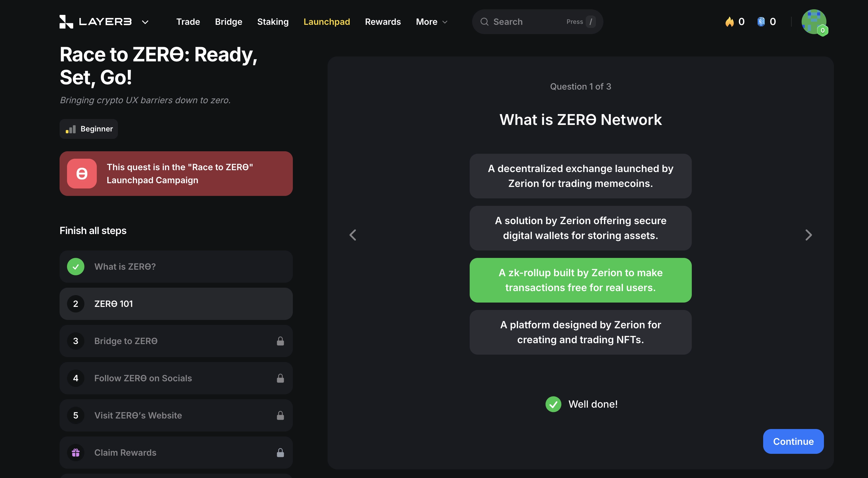Click the lock icon on Bridge to ZERO
The height and width of the screenshot is (478, 868).
click(281, 341)
